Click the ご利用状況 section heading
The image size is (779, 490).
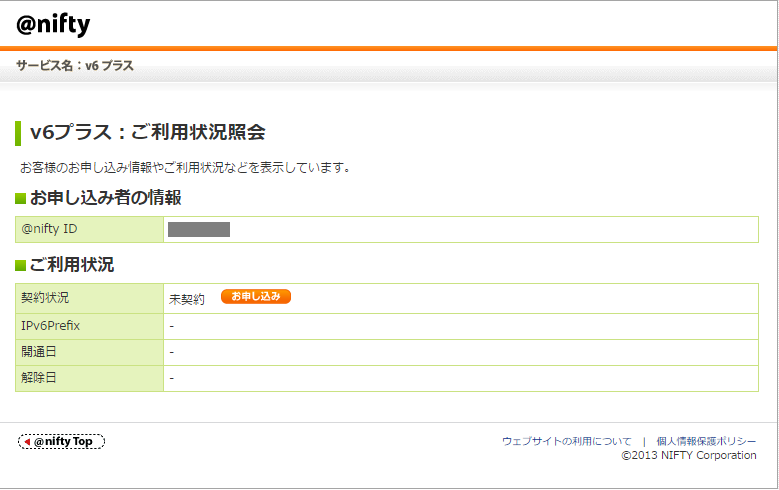click(72, 265)
